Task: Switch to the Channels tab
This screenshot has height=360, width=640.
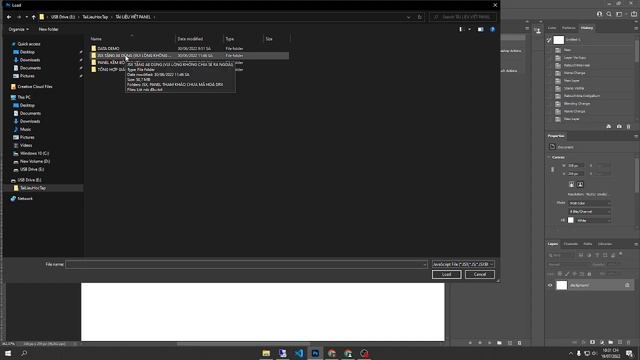Action: coord(571,244)
